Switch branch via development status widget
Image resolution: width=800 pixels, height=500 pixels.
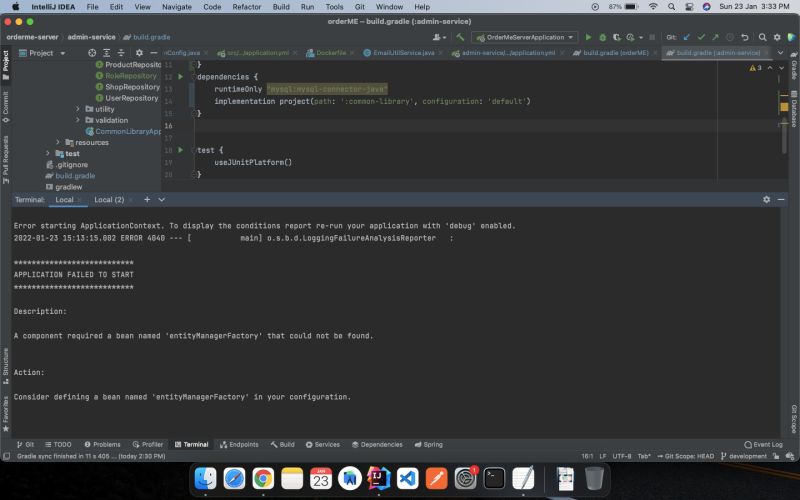pyautogui.click(x=744, y=456)
